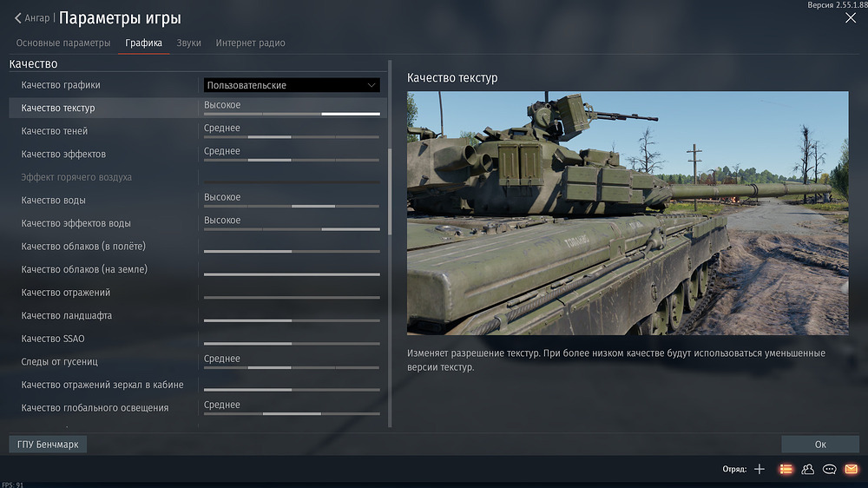
Task: Adjust Качество ландшафта slider
Action: [x=292, y=320]
